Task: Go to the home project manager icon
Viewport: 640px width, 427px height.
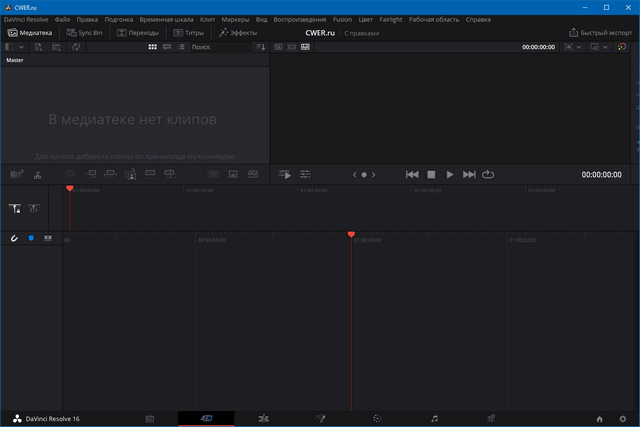Action: [x=599, y=418]
